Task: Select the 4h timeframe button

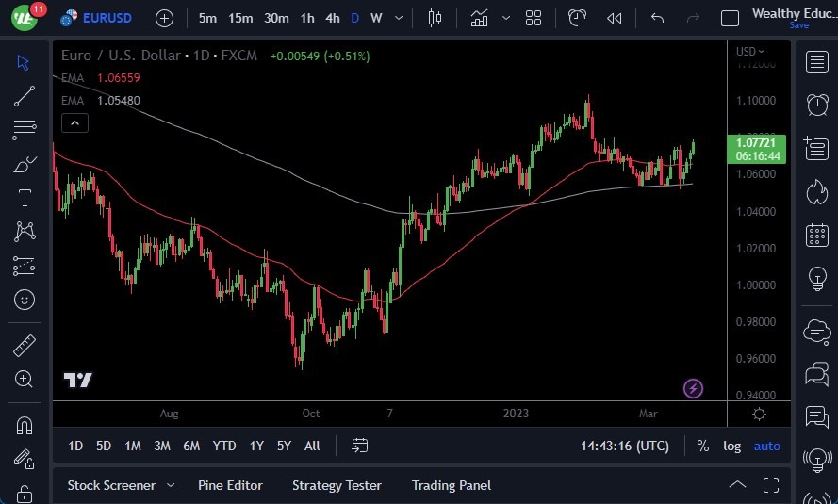Action: point(332,18)
